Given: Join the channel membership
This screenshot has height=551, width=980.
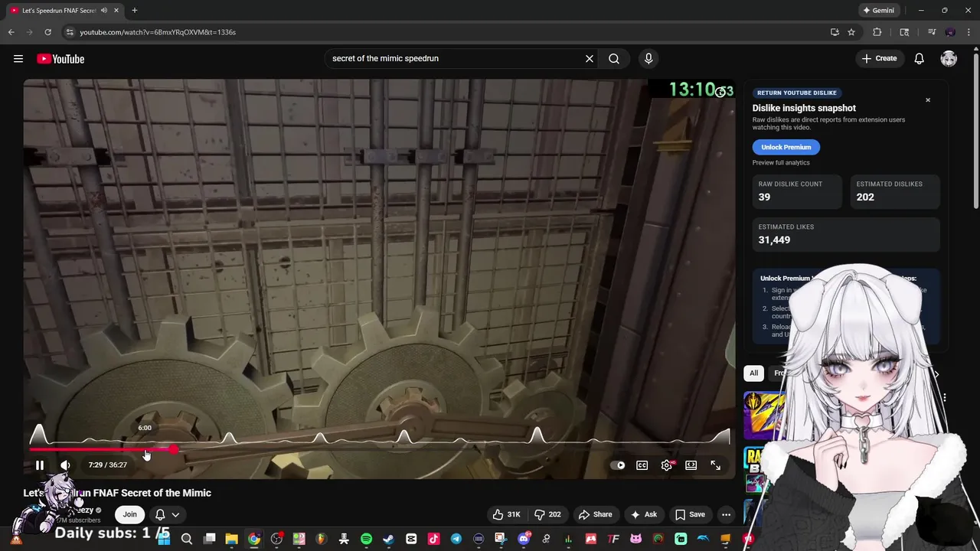Looking at the screenshot, I should (130, 514).
